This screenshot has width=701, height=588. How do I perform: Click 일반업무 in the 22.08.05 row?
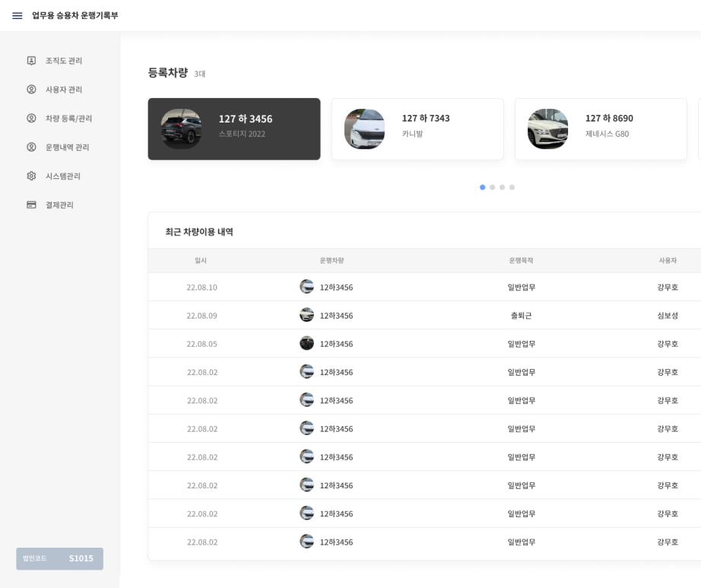click(522, 344)
